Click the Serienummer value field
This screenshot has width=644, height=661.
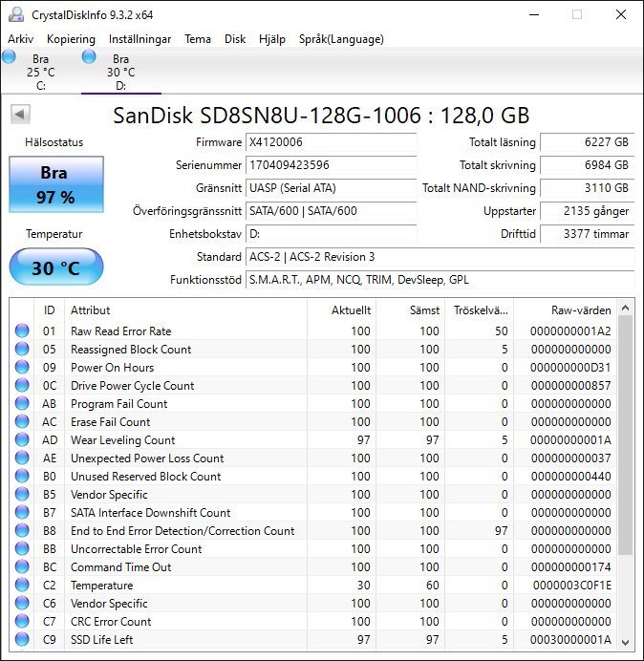tap(331, 165)
